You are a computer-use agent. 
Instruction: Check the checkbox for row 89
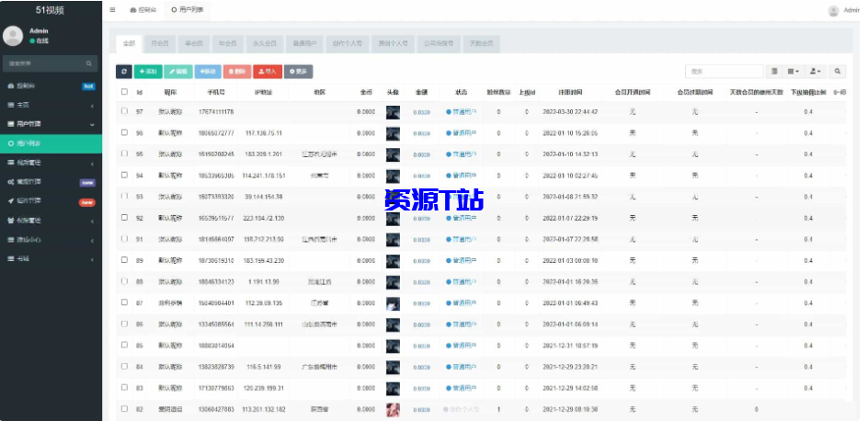click(x=124, y=260)
